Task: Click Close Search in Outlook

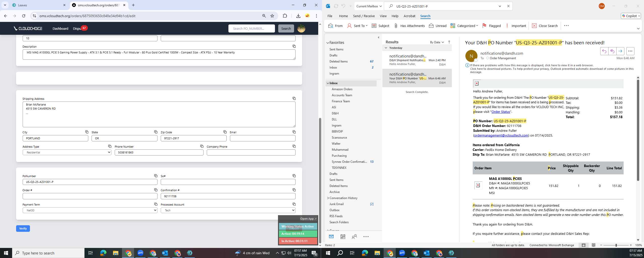Action: [545, 26]
